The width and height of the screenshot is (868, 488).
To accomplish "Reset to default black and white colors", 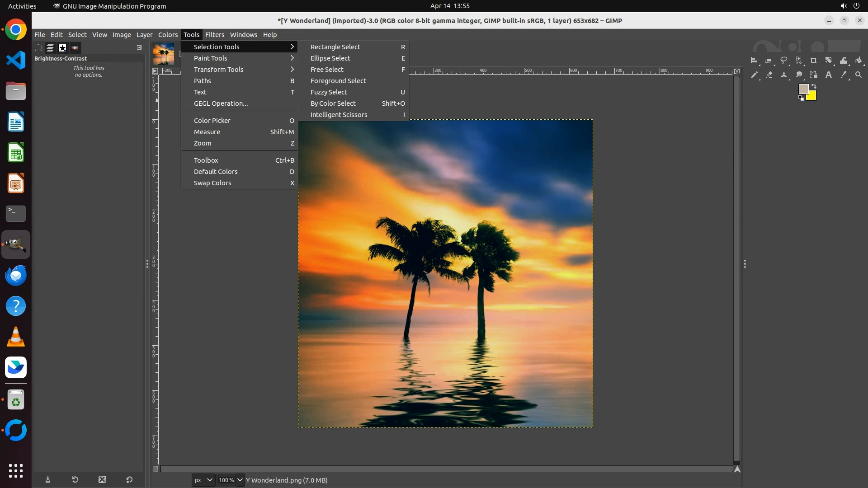I will click(801, 98).
